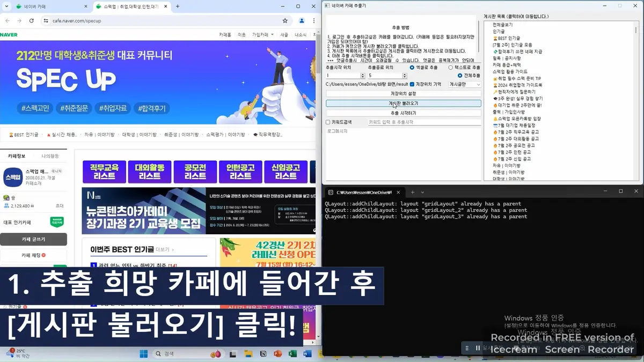Image resolution: width=644 pixels, height=362 pixels.
Task: Open Chrome's tab search chevron
Action: tap(6, 6)
